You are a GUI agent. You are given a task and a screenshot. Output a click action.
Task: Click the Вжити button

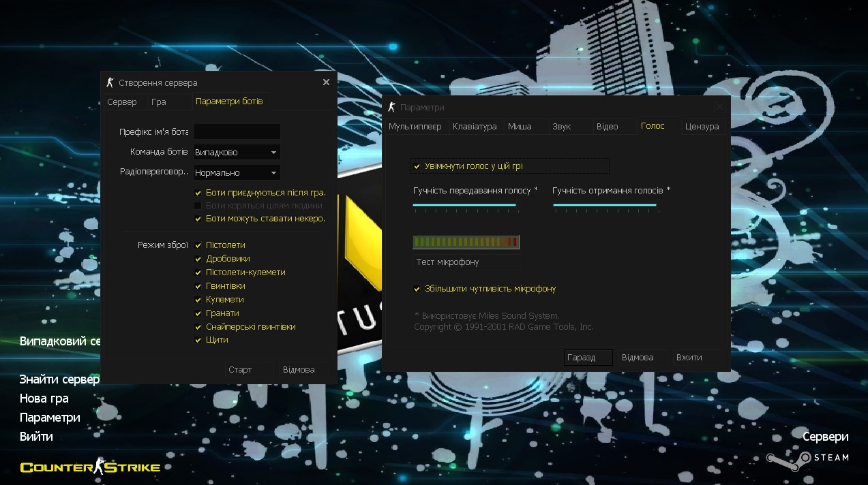click(x=697, y=358)
